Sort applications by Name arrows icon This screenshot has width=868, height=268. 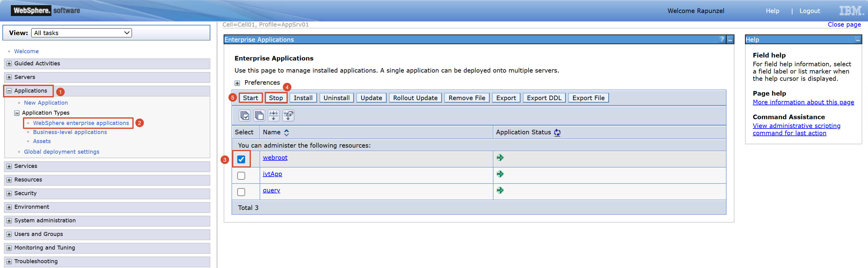coord(287,132)
